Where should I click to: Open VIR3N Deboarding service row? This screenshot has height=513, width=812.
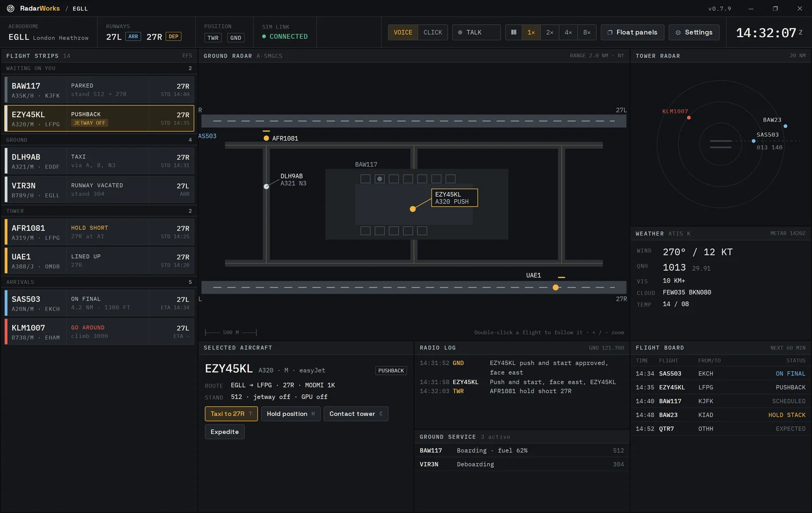pyautogui.click(x=522, y=464)
